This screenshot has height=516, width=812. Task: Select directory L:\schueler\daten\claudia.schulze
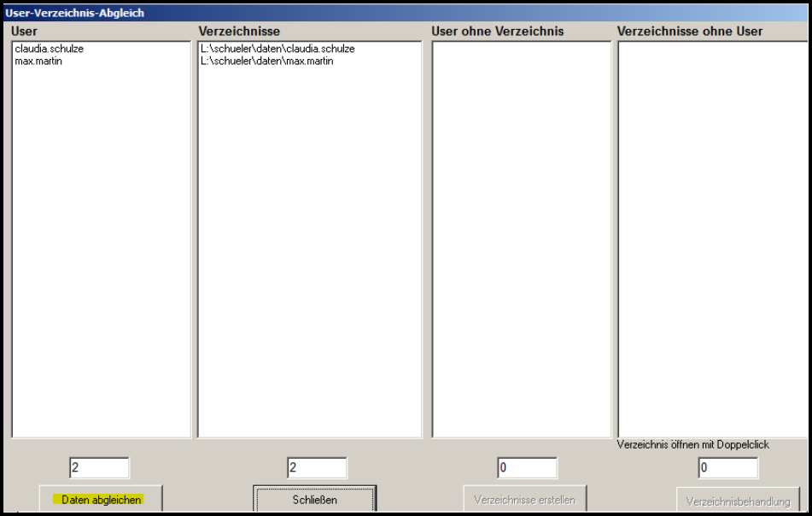click(277, 50)
